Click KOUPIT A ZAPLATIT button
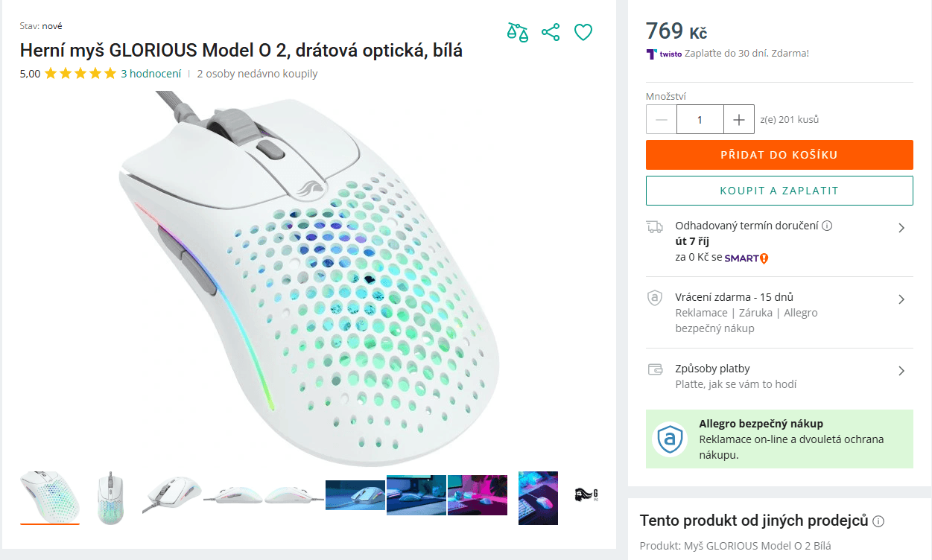 (x=779, y=191)
